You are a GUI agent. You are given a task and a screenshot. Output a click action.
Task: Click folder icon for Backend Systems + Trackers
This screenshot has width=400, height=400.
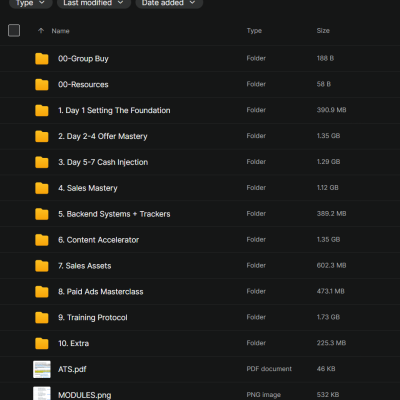point(42,214)
